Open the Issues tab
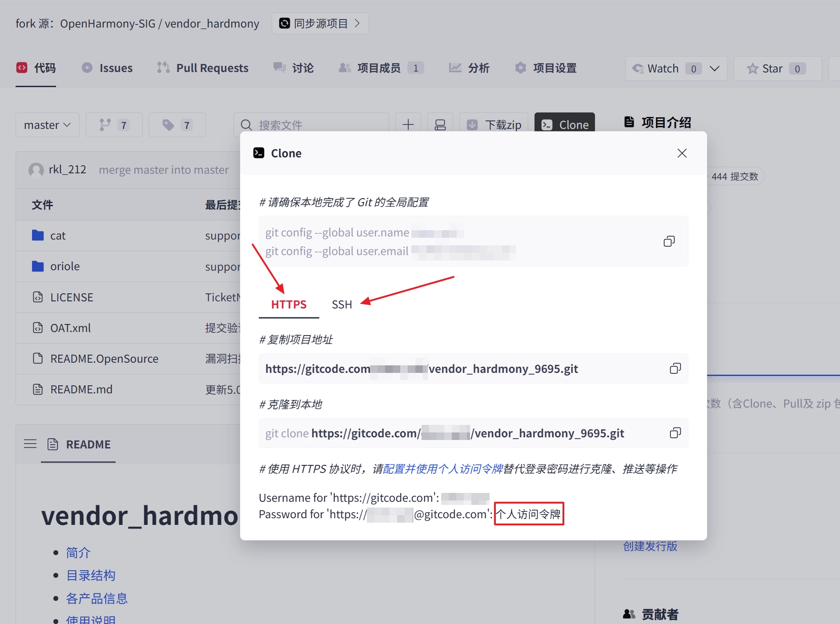Image resolution: width=840 pixels, height=624 pixels. pos(107,68)
